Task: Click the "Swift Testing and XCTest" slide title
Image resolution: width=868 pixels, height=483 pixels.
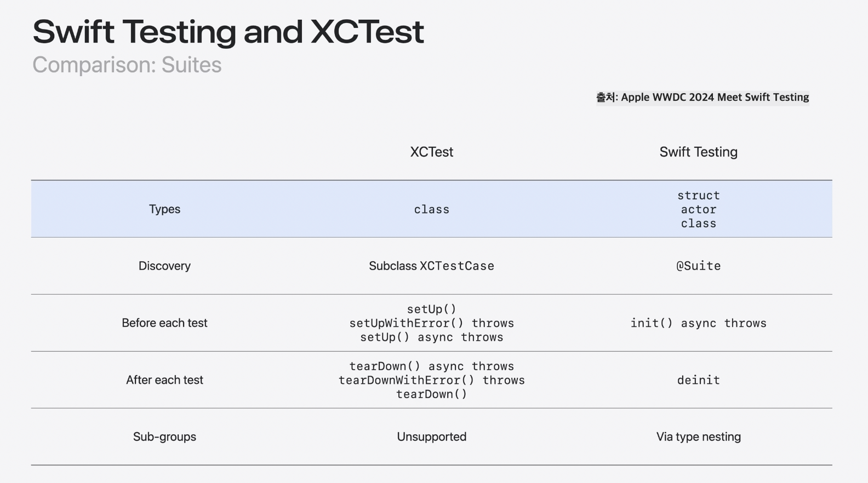Action: pyautogui.click(x=228, y=32)
